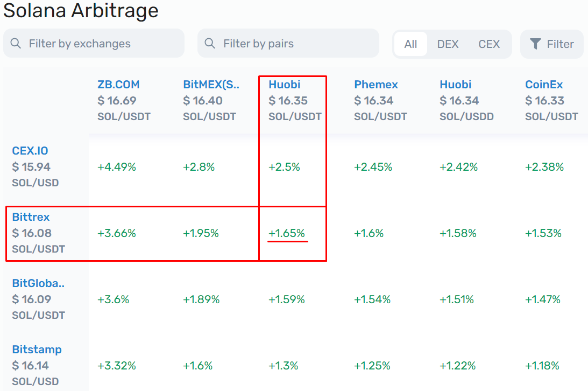Click the search icon in exchanges filter
The width and height of the screenshot is (588, 391).
tap(16, 44)
